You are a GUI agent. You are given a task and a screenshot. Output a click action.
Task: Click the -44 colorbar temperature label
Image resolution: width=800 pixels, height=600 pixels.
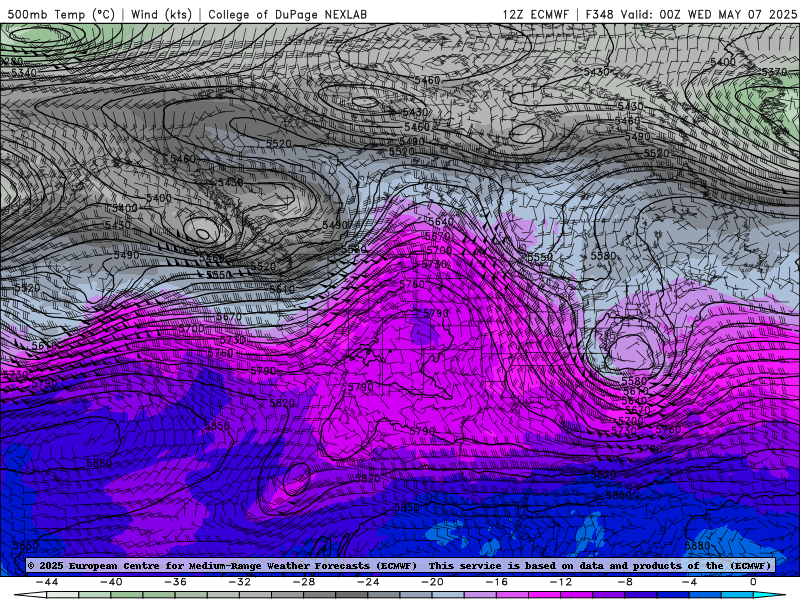click(47, 582)
